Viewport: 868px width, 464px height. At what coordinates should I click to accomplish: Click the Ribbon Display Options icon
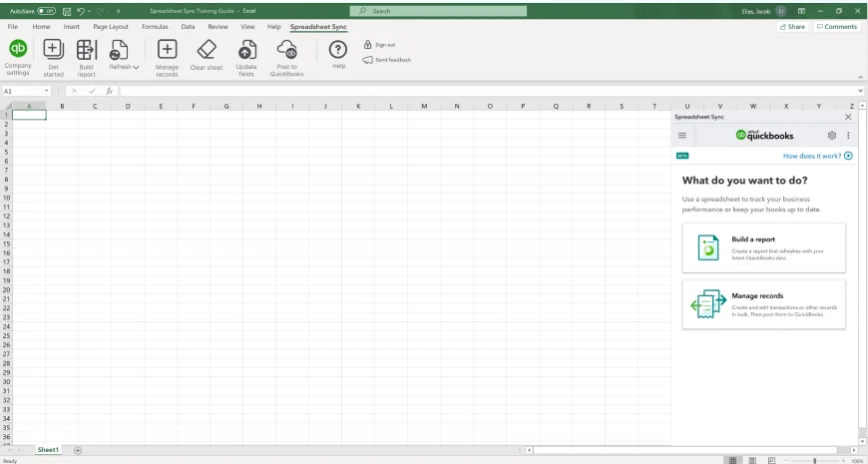point(801,11)
